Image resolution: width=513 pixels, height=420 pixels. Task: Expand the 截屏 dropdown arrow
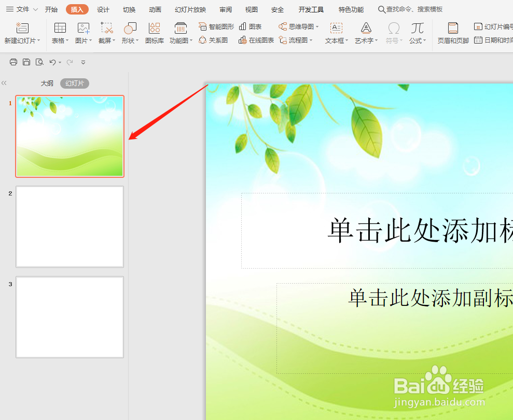[x=114, y=40]
